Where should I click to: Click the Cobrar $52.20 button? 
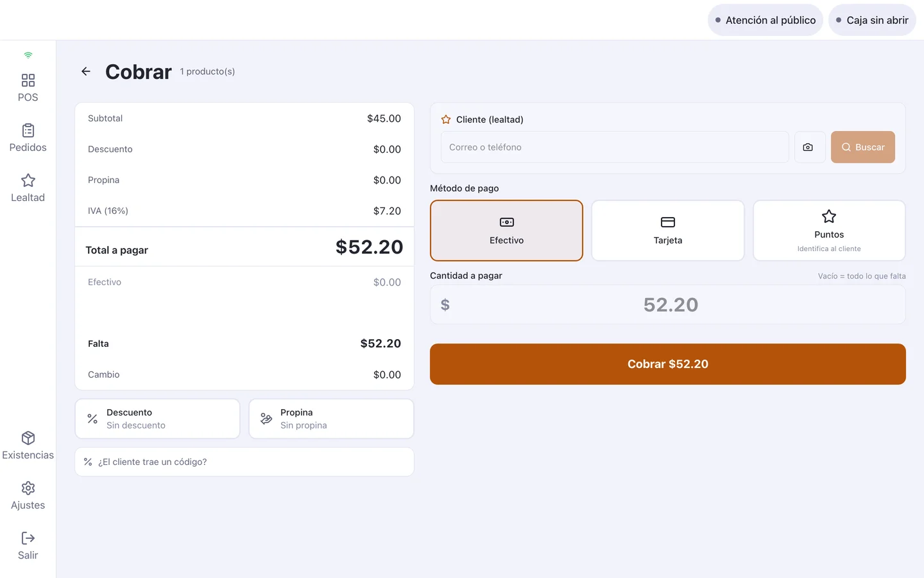[668, 364]
